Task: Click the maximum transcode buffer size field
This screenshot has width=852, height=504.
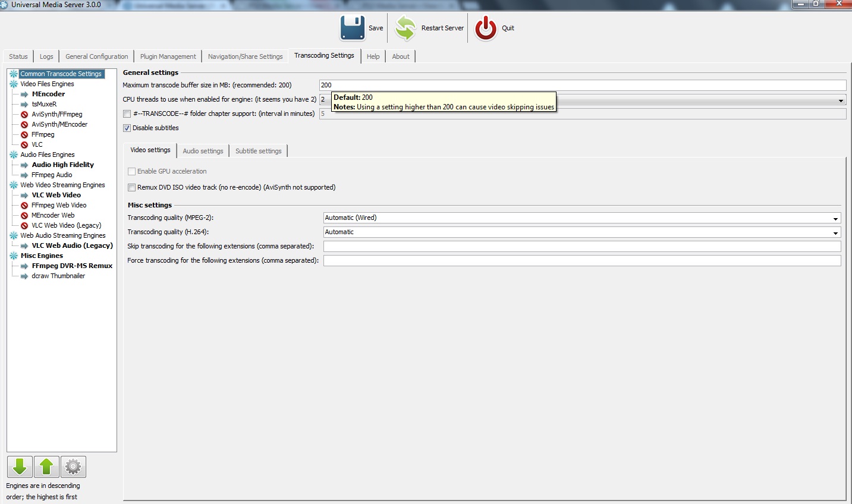Action: (x=583, y=85)
